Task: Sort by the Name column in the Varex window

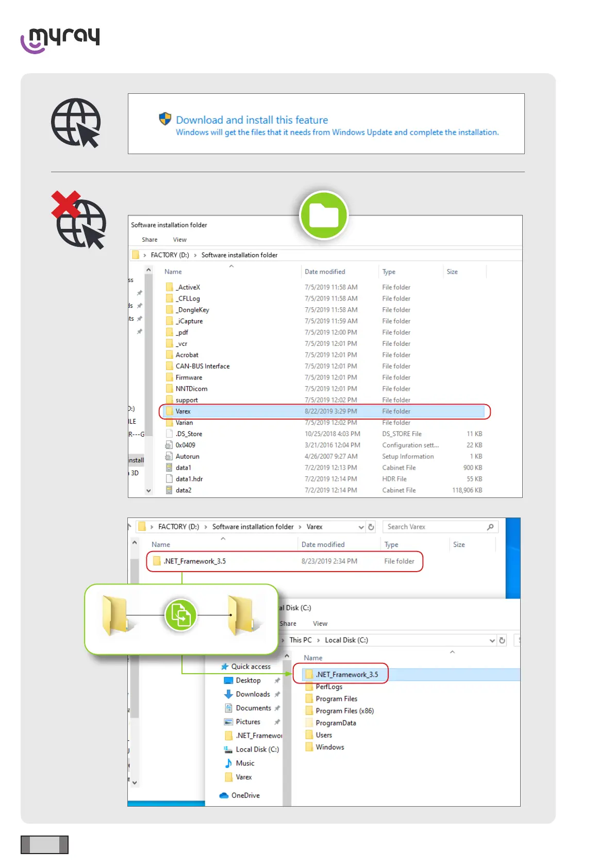Action: click(x=161, y=545)
